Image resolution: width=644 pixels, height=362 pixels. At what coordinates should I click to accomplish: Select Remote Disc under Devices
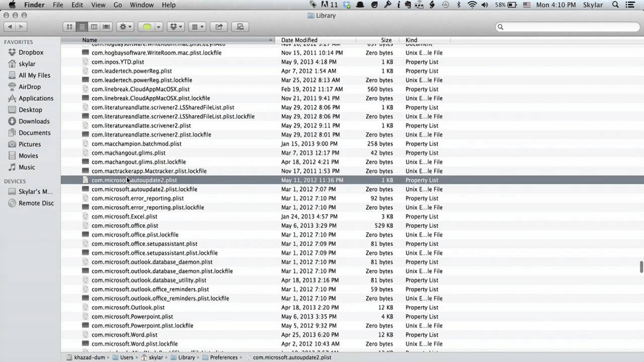point(36,203)
